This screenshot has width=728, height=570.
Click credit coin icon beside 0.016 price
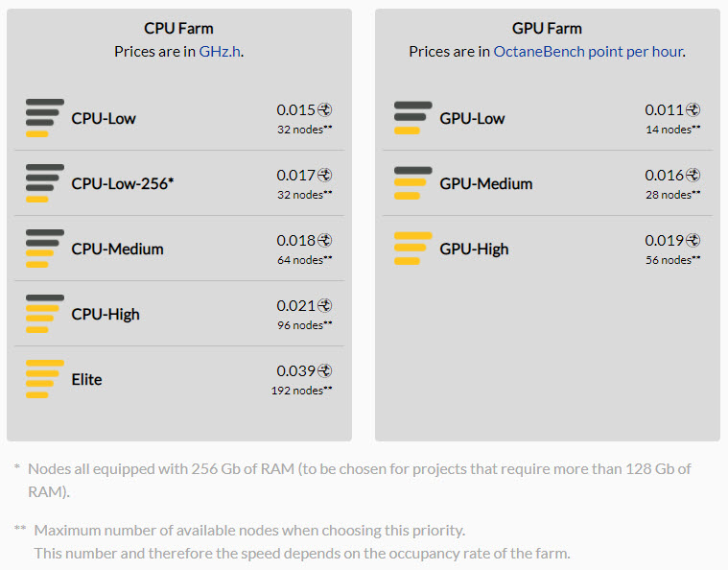click(x=693, y=176)
